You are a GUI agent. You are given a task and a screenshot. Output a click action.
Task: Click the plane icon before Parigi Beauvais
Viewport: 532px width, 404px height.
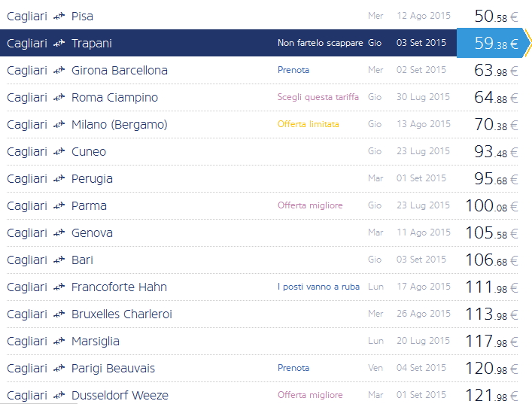[x=59, y=369]
